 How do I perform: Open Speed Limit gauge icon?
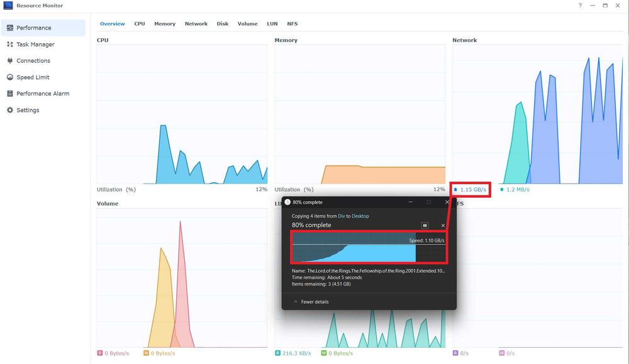[10, 77]
